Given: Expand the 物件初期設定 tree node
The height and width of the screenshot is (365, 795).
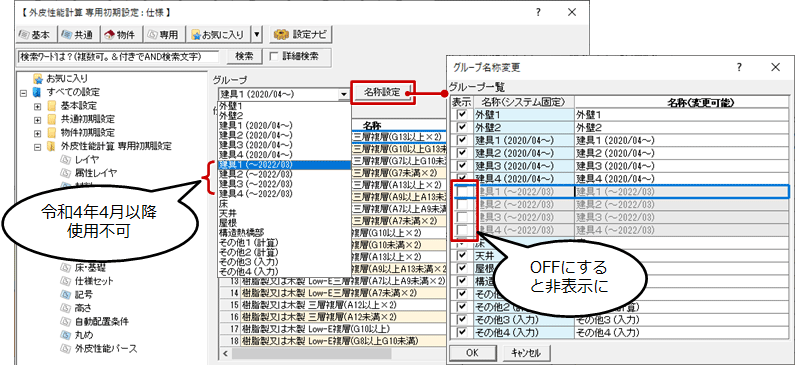Looking at the screenshot, I should click(37, 134).
